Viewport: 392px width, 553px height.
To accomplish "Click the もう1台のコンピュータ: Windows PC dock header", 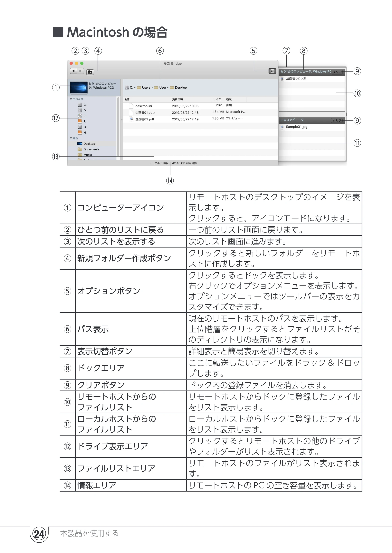I will click(306, 72).
